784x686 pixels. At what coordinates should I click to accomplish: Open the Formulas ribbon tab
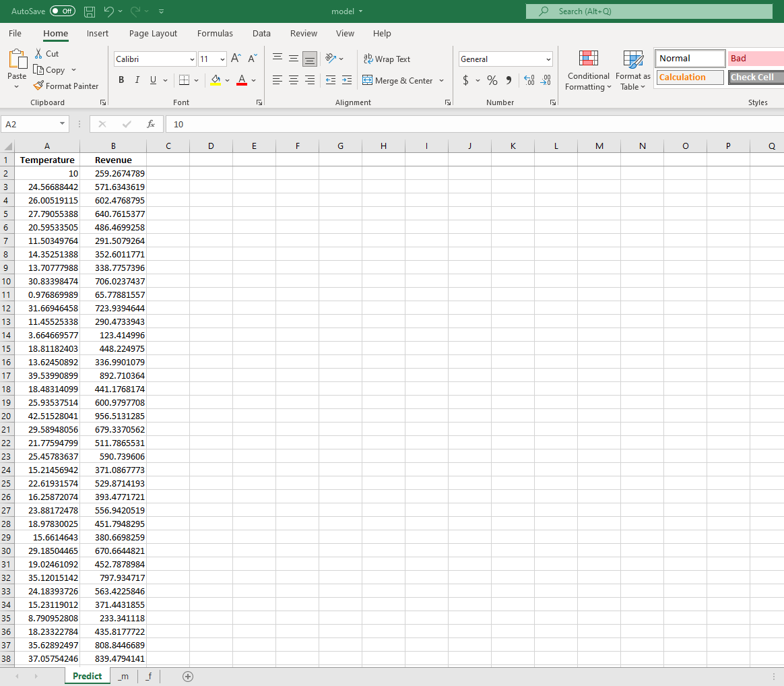pyautogui.click(x=215, y=33)
